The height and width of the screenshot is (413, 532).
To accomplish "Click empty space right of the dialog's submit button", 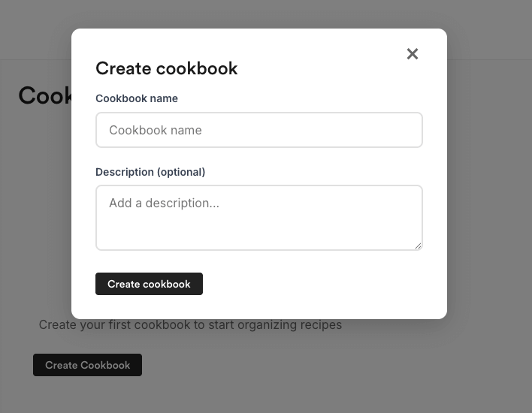I will 316,284.
